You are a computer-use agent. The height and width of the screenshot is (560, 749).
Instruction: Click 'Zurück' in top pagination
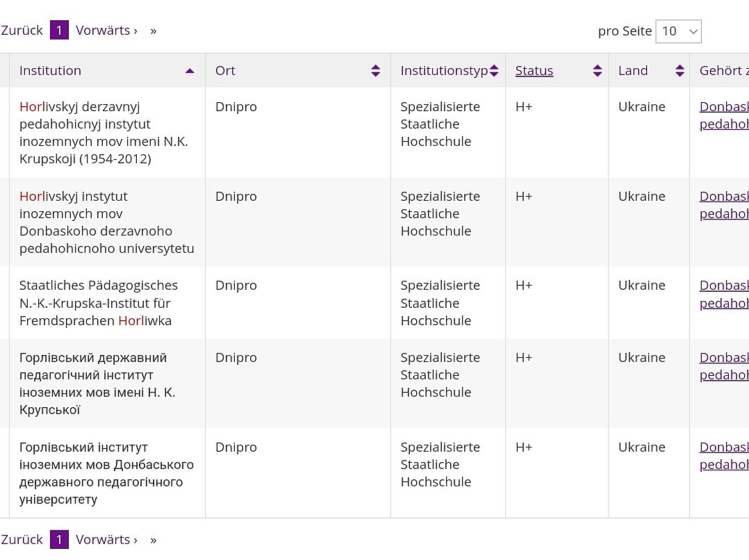(22, 31)
